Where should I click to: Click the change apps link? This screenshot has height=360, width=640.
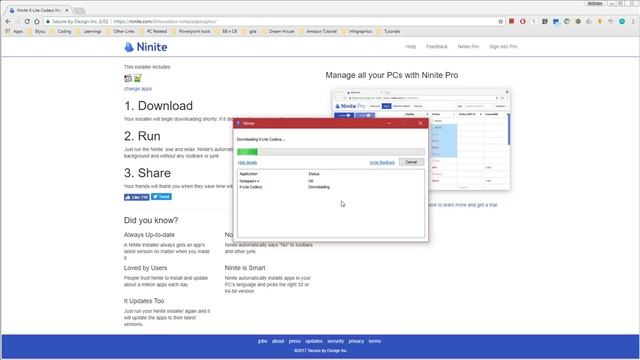coord(138,89)
